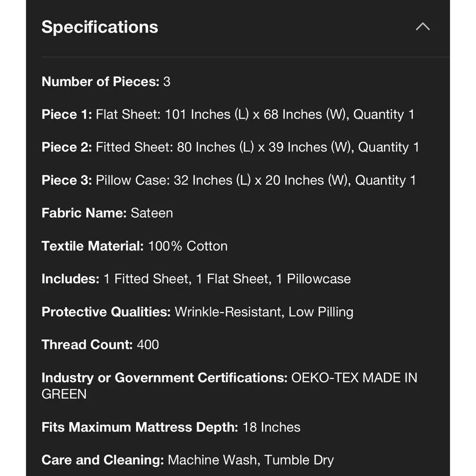The image size is (476, 476).
Task: Select the Protective Qualities row
Action: coord(198,312)
